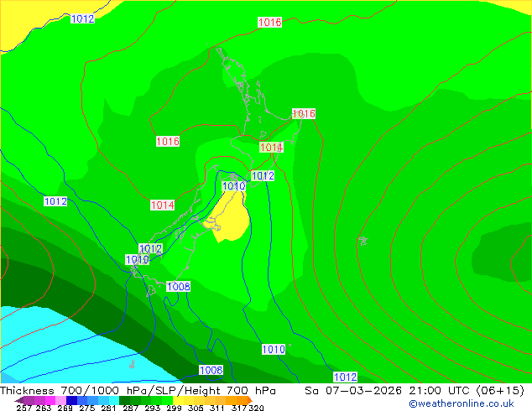The height and width of the screenshot is (411, 532).
Task: Click the legend value '293'
Action: (153, 408)
